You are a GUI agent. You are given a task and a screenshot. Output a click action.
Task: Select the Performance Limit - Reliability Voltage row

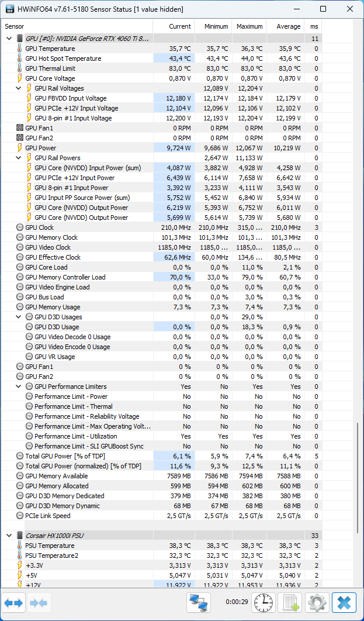click(x=161, y=416)
